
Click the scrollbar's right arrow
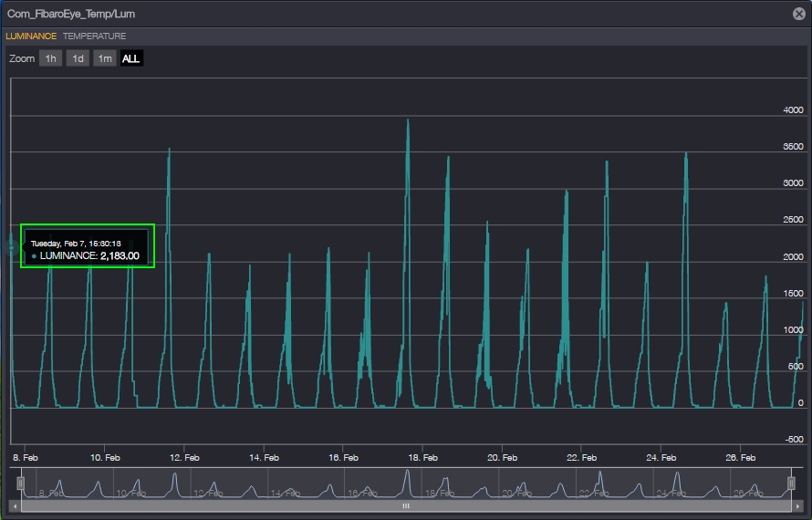(796, 505)
